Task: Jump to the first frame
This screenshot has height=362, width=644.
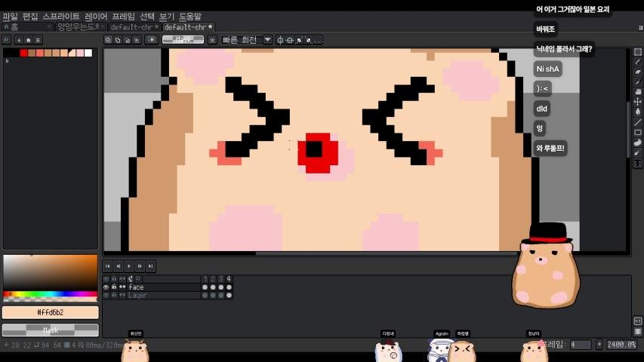Action: [x=108, y=266]
